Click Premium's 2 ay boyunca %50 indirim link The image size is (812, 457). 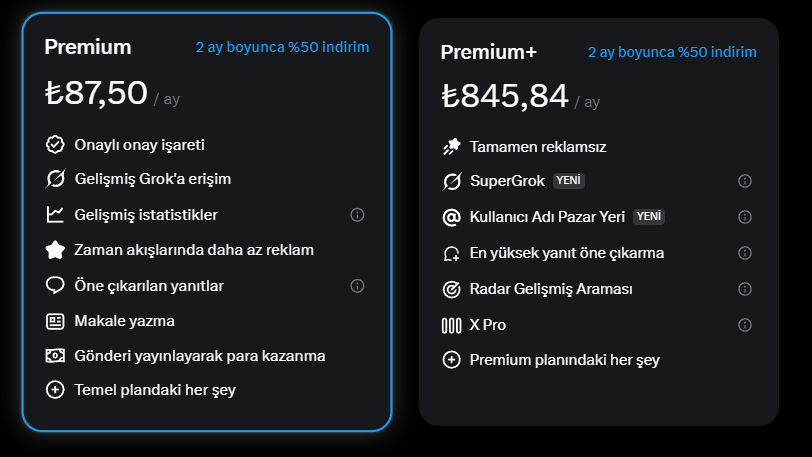pyautogui.click(x=282, y=47)
